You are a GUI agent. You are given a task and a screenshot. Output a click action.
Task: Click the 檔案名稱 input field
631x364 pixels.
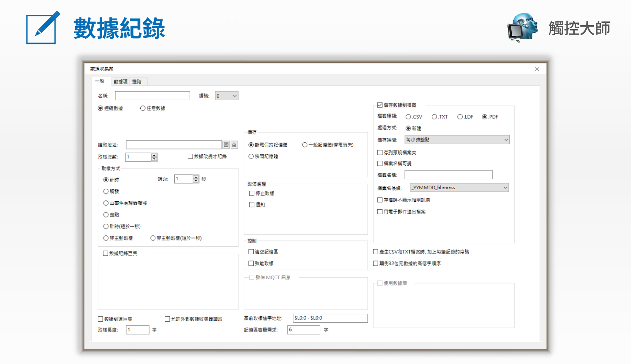pos(448,175)
